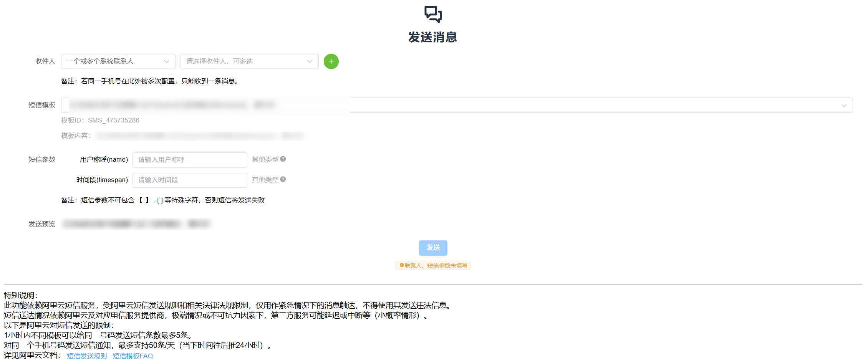Image resolution: width=868 pixels, height=364 pixels.
Task: Click the 联系人、短信参数未填写 warning badge
Action: click(x=433, y=265)
